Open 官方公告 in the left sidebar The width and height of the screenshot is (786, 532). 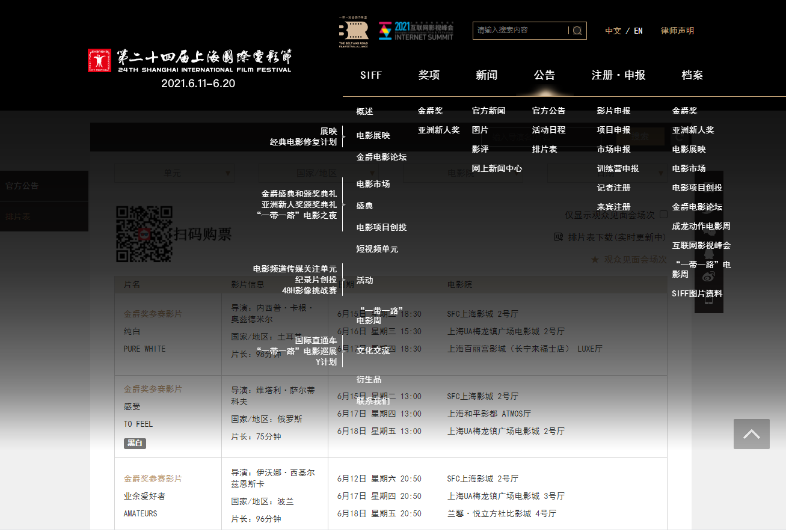click(44, 186)
